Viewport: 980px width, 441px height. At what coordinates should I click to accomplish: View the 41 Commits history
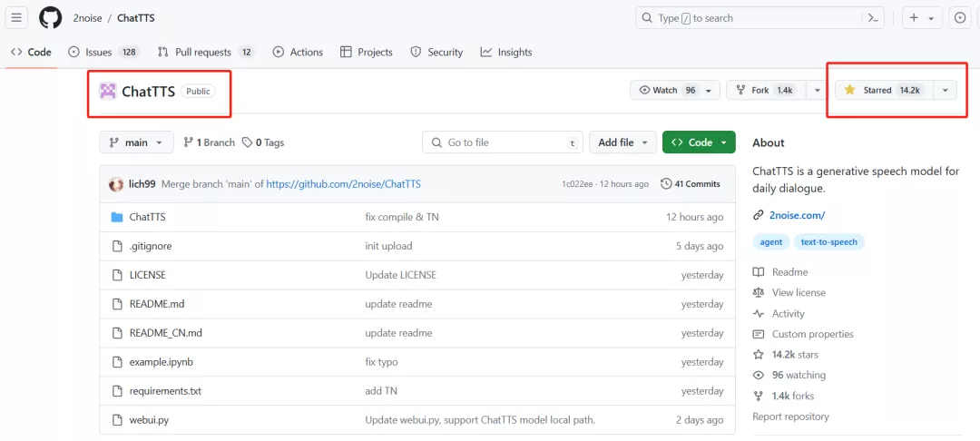point(691,184)
